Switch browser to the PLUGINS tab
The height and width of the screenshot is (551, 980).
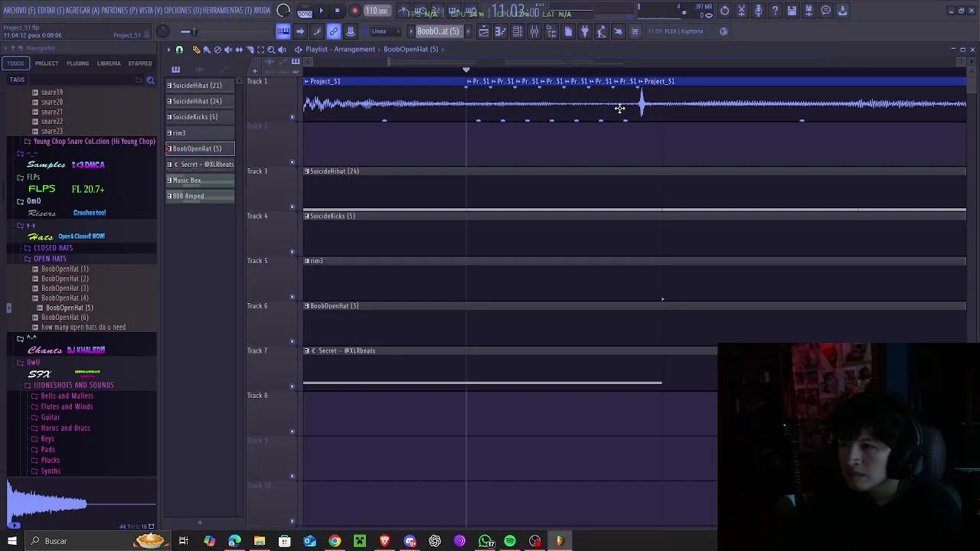click(77, 64)
